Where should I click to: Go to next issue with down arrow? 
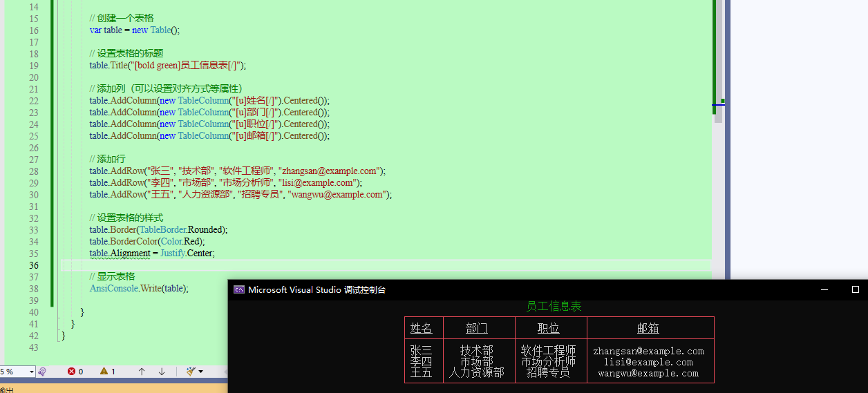point(162,372)
